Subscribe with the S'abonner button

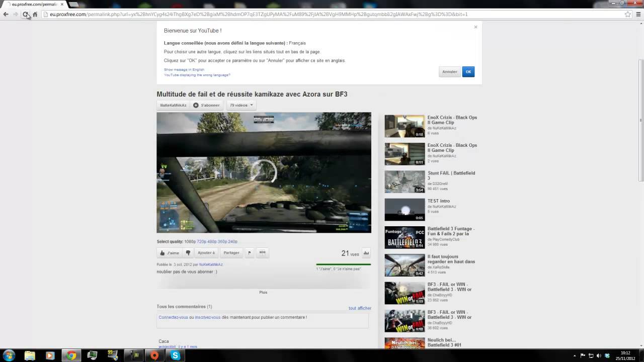pos(207,105)
